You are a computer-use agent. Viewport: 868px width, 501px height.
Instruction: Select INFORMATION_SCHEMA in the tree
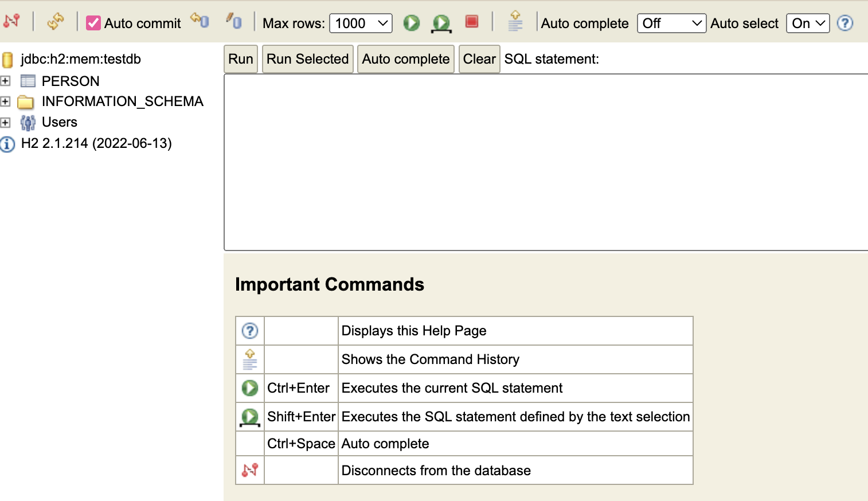[123, 101]
